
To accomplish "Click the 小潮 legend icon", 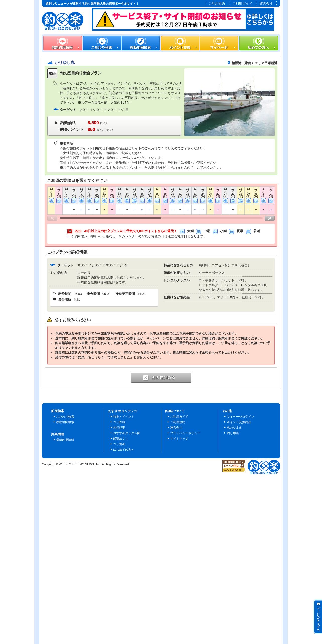I will coord(215,231).
